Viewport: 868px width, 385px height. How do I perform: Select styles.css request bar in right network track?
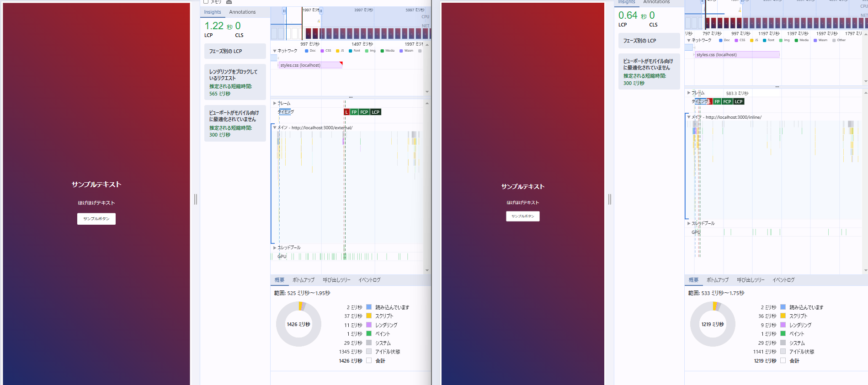737,55
